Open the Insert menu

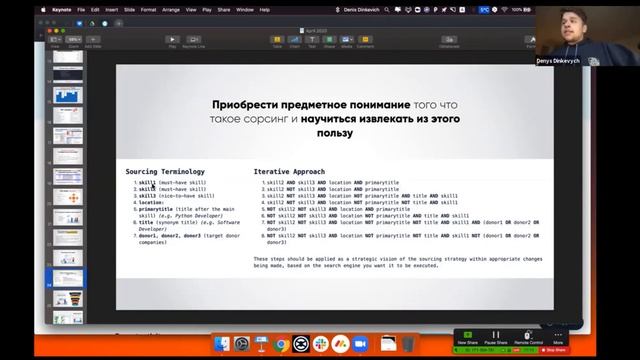111,10
